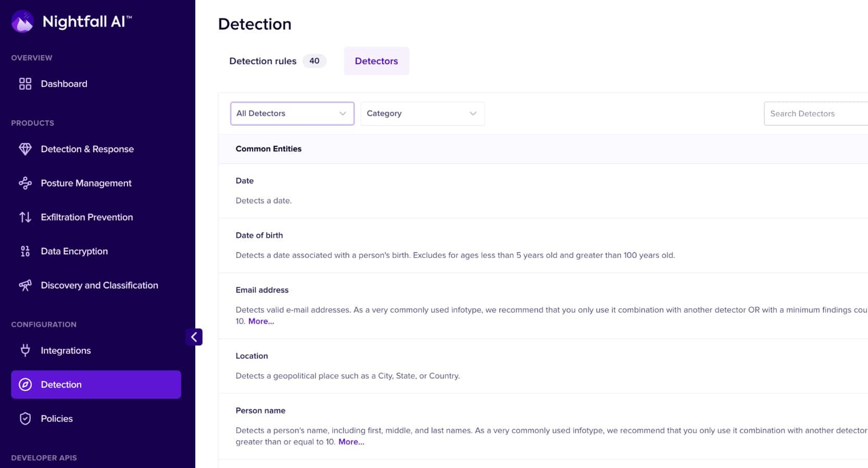Click the Dashboard grid icon
868x468 pixels.
pos(25,84)
